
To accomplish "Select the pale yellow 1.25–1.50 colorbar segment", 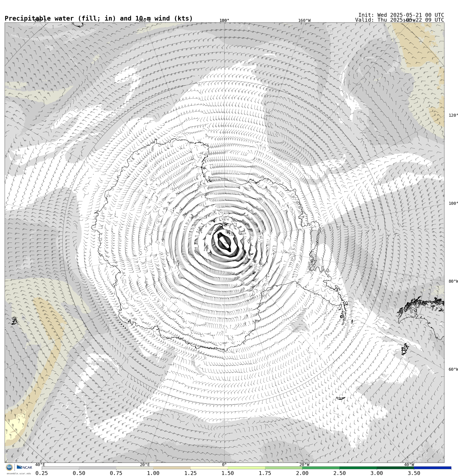I will [x=209, y=468].
